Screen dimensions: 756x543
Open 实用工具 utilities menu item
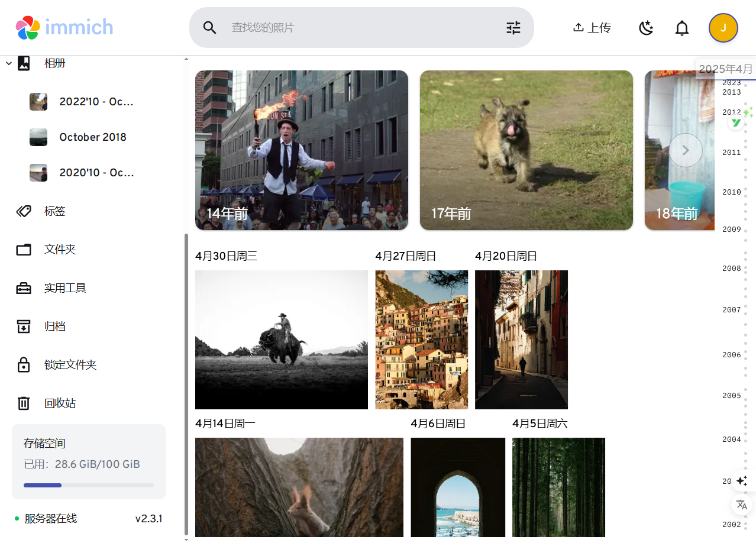(65, 288)
